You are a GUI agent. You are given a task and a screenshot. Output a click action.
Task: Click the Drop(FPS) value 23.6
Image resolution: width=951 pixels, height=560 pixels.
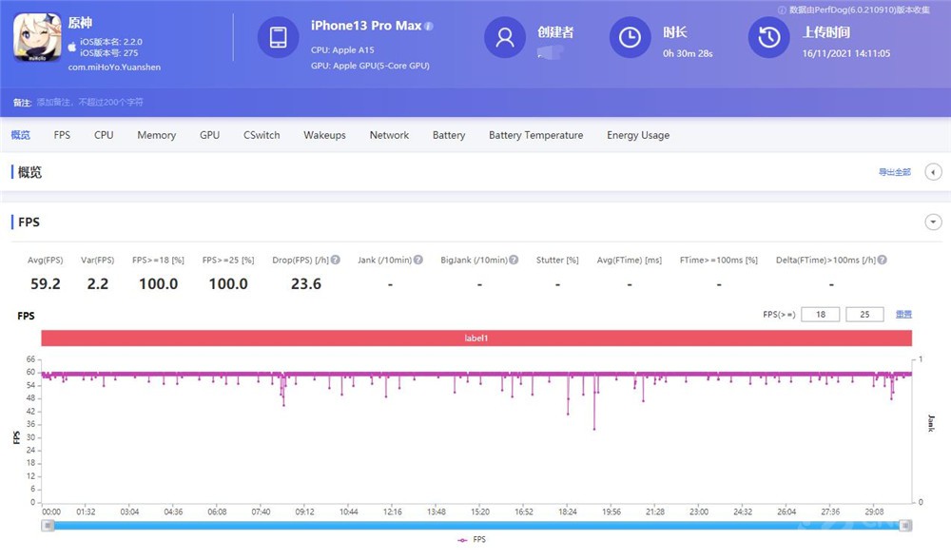305,283
